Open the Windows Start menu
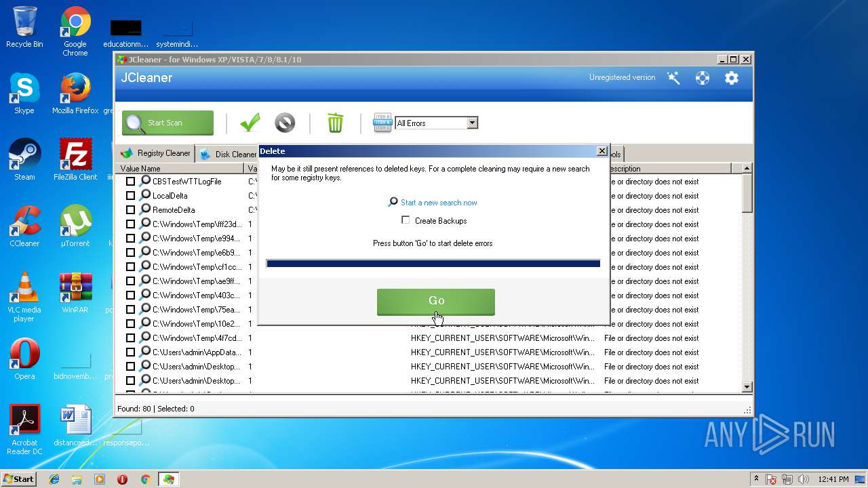The width and height of the screenshot is (868, 488). (x=18, y=479)
